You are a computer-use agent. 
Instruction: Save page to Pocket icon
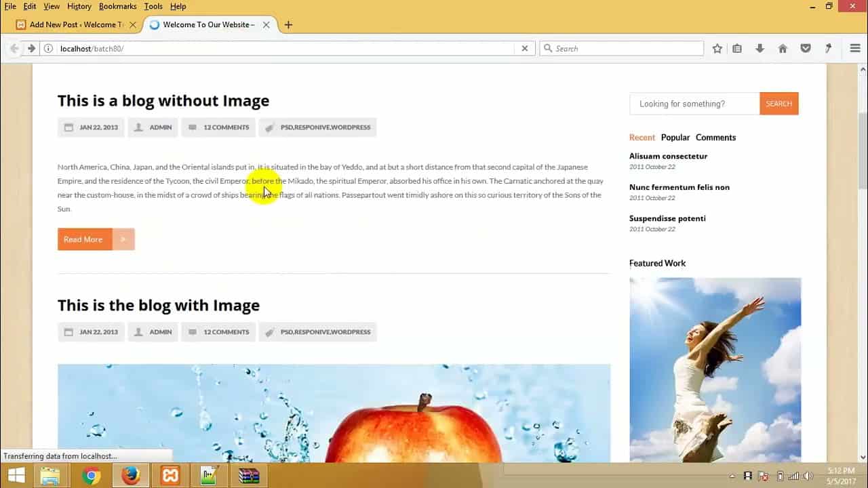click(x=806, y=49)
